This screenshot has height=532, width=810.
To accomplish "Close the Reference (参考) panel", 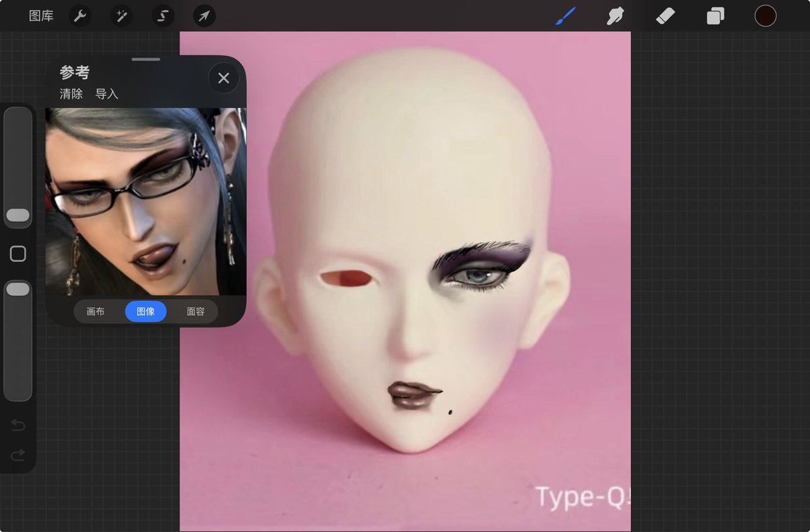I will tap(223, 78).
